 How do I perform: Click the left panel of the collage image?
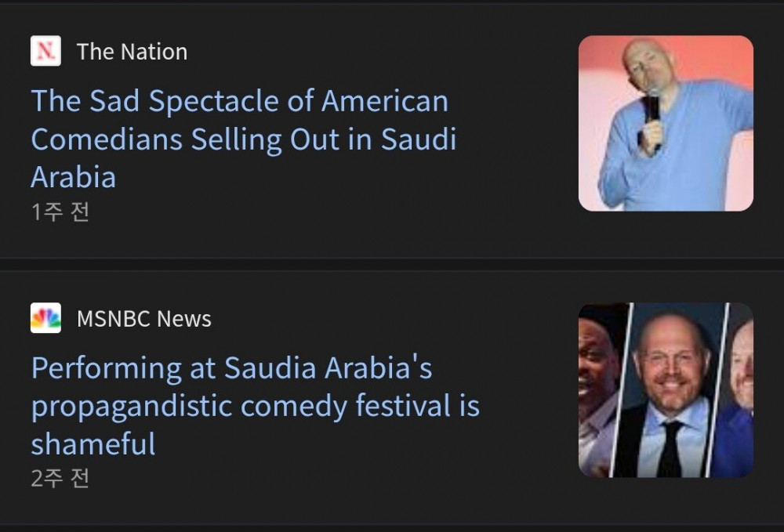(597, 390)
